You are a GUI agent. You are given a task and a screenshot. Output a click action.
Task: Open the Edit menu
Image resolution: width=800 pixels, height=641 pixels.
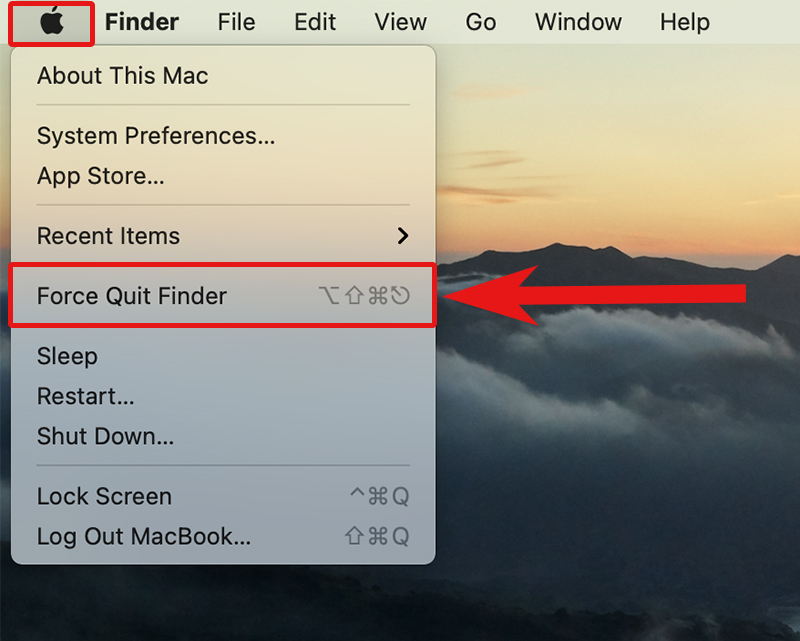[315, 22]
